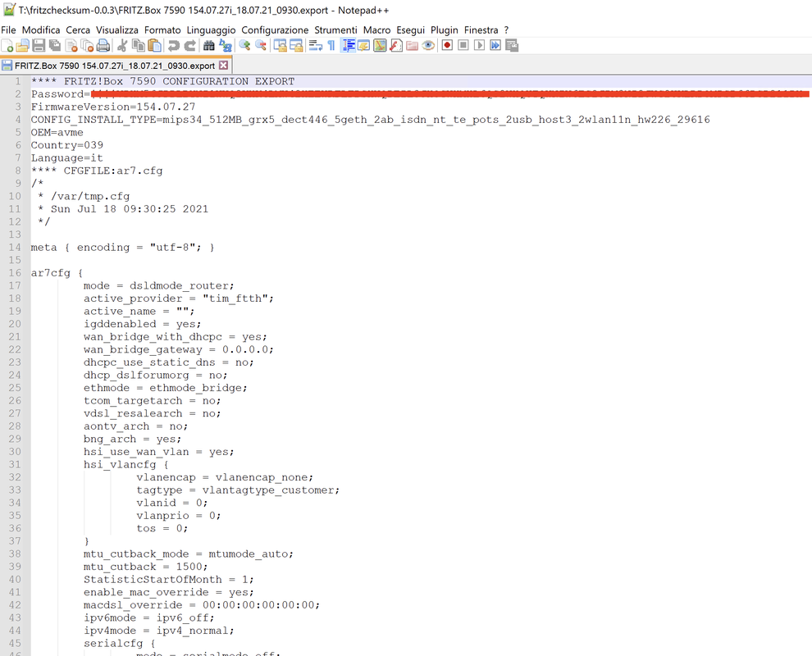Paste clipboard with toolbar Paste icon
Screen dimensions: 812x656
[x=154, y=46]
